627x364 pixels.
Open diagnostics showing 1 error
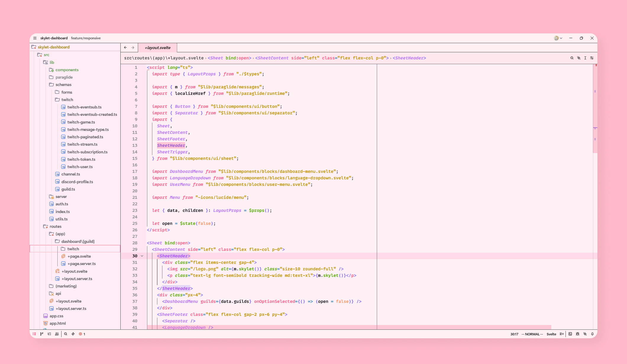point(82,334)
